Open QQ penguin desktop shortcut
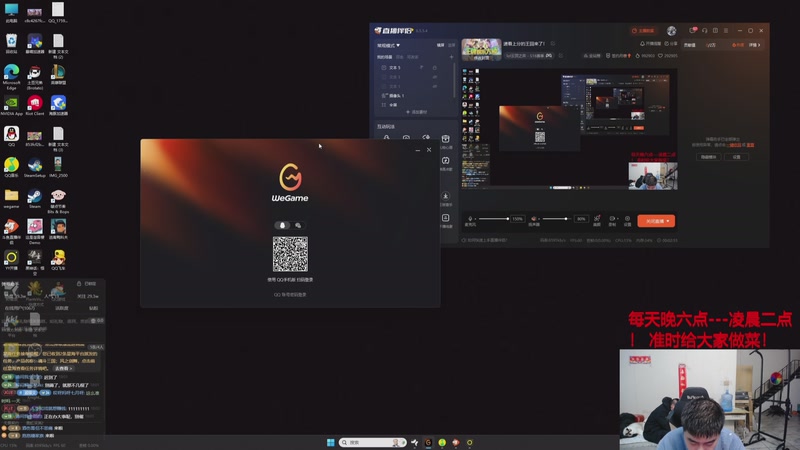 (x=11, y=136)
